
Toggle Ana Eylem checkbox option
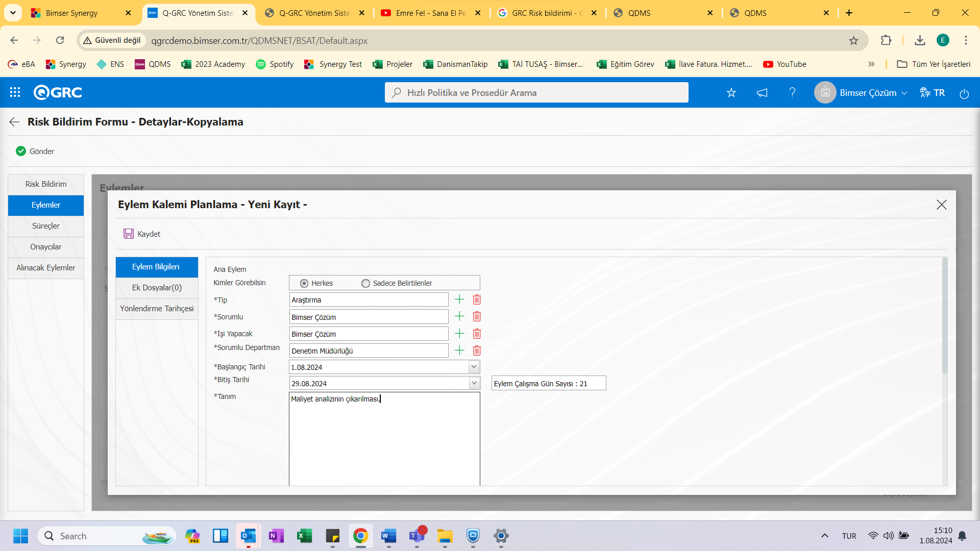tap(293, 269)
